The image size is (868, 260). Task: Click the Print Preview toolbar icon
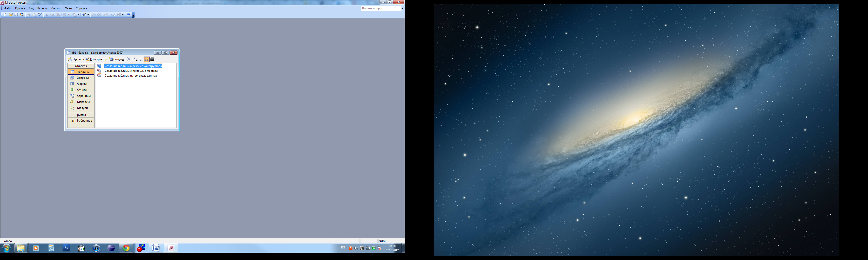34,15
